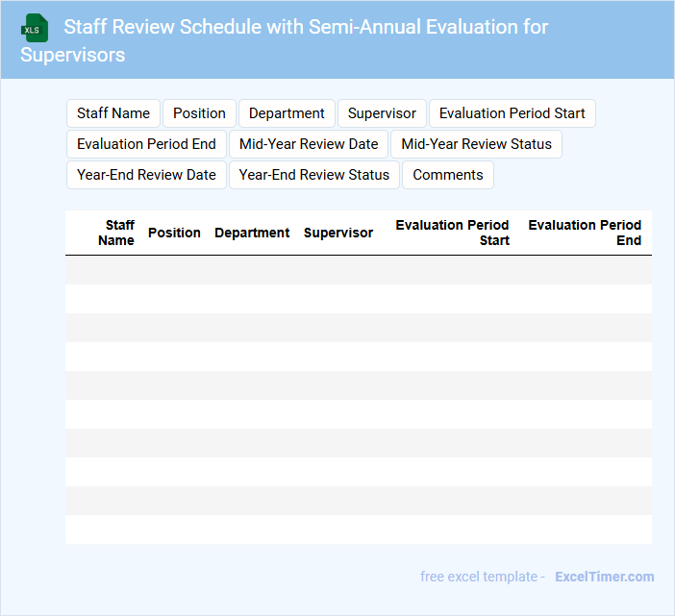Click the Staff Name column header
This screenshot has width=675, height=616.
point(116,233)
